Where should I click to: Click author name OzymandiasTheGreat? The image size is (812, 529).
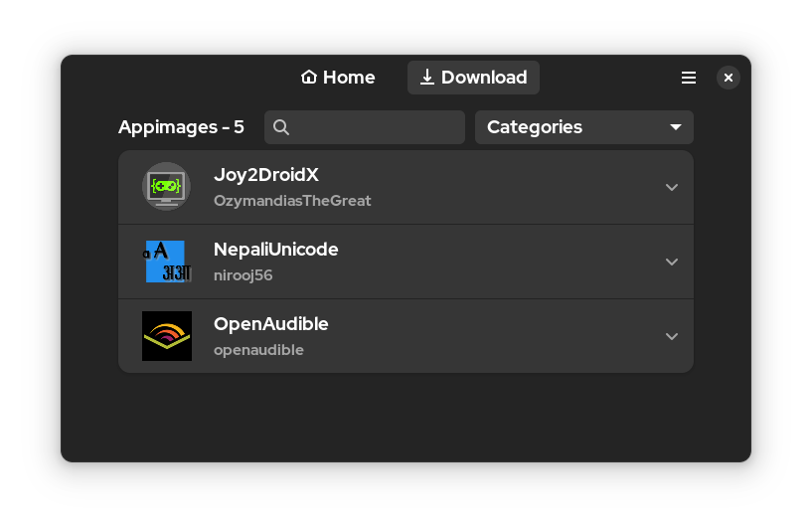(292, 201)
